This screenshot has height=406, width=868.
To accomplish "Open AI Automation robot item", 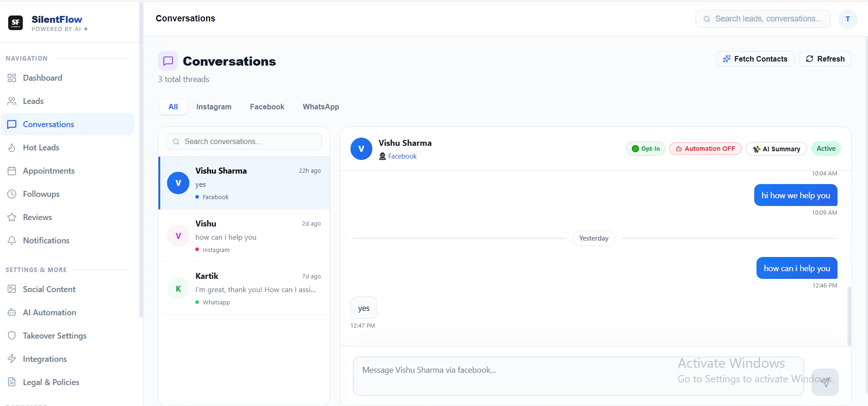I will pos(67,313).
